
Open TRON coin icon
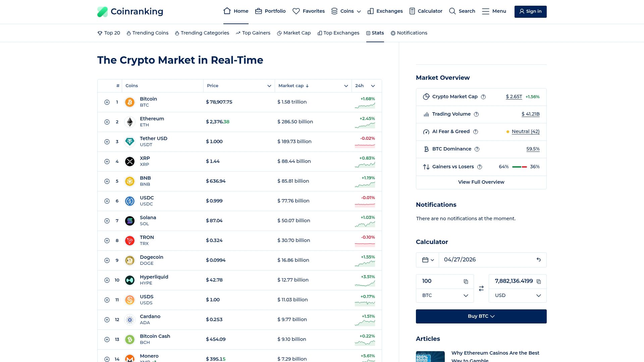[130, 241]
